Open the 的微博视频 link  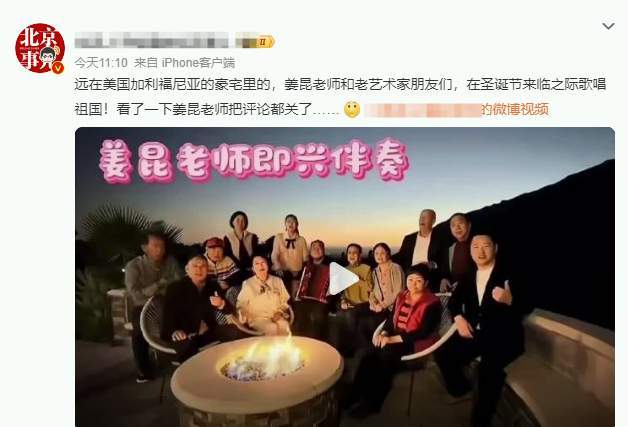point(515,109)
